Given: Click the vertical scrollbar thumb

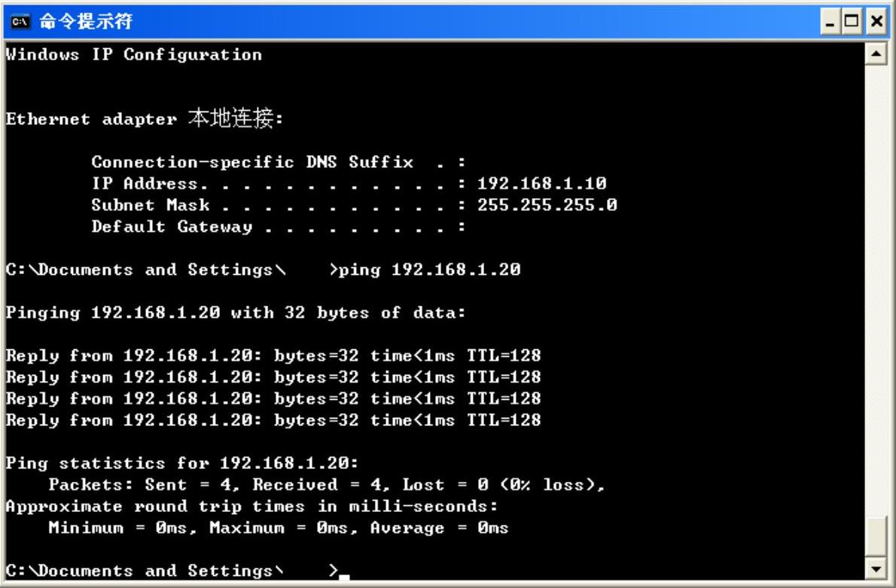Looking at the screenshot, I should (876, 536).
